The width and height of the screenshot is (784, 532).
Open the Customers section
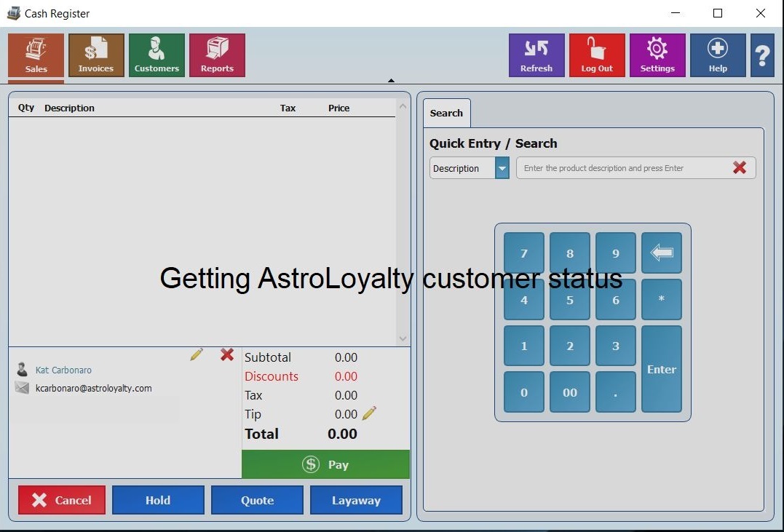[157, 55]
